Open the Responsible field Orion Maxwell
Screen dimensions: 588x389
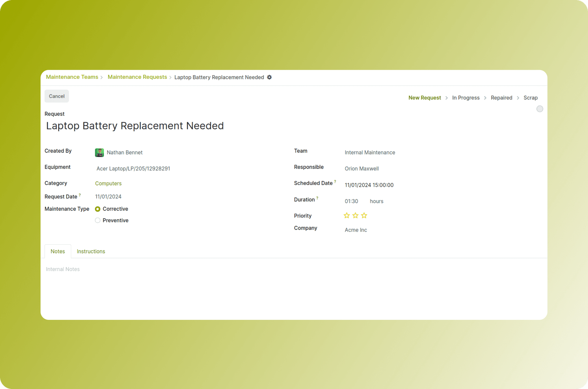point(362,169)
